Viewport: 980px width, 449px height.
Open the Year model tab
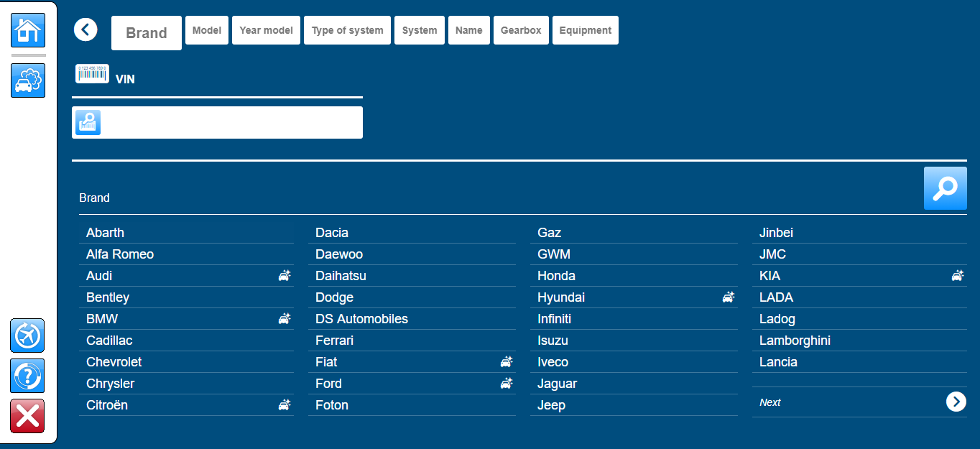[266, 30]
